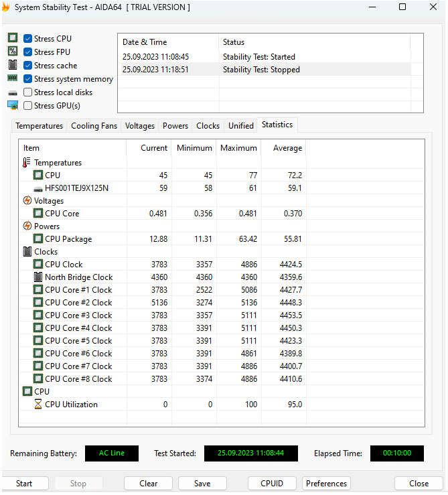The height and width of the screenshot is (495, 448).
Task: Open Preferences
Action: pyautogui.click(x=326, y=484)
